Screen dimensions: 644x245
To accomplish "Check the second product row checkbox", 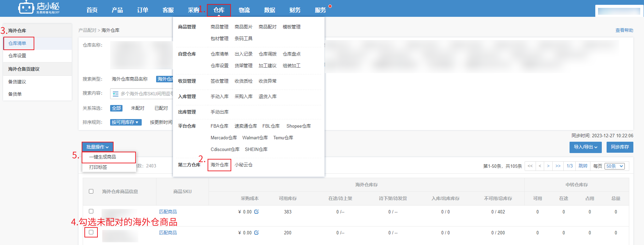I will pyautogui.click(x=91, y=232).
